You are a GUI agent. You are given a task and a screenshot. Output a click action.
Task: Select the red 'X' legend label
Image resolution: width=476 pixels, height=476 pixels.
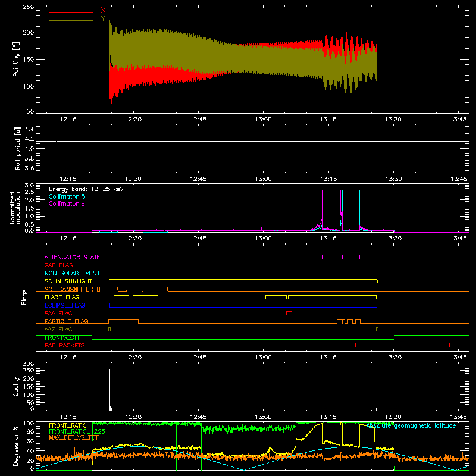103,11
